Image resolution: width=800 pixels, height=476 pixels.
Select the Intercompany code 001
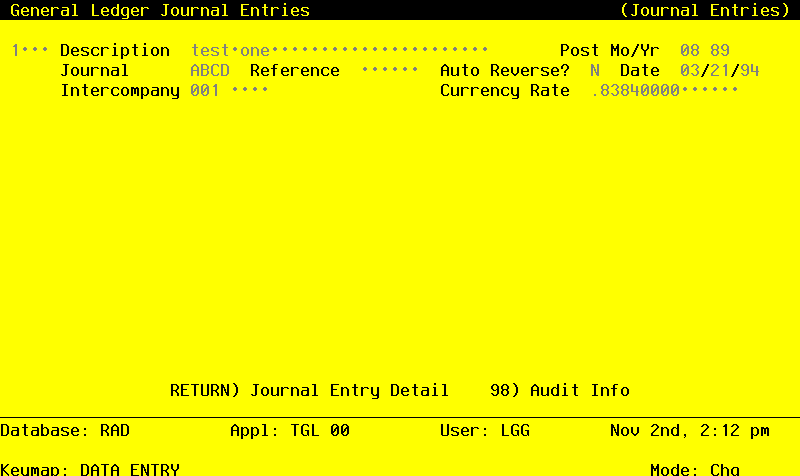pos(205,90)
